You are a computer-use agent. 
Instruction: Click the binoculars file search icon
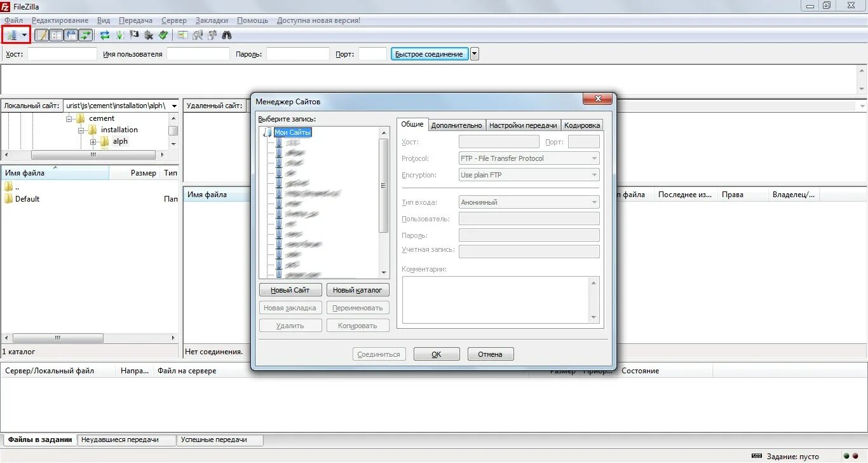pyautogui.click(x=227, y=35)
